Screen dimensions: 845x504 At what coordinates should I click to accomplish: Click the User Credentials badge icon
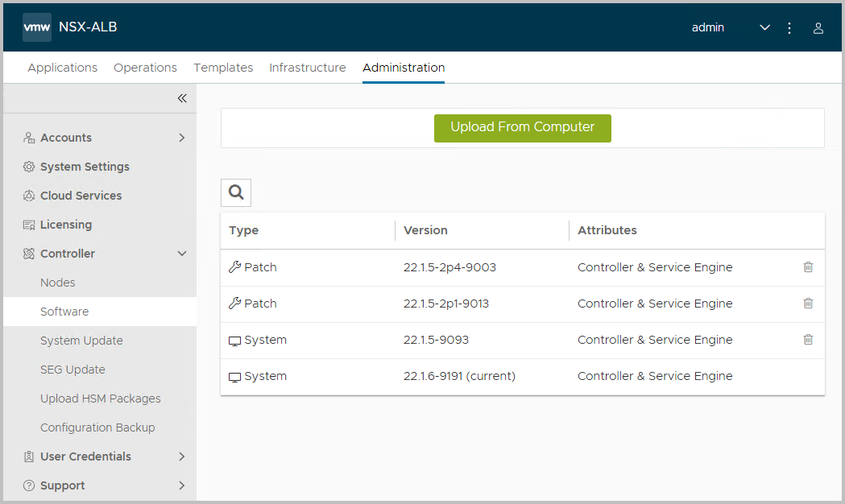pos(29,456)
